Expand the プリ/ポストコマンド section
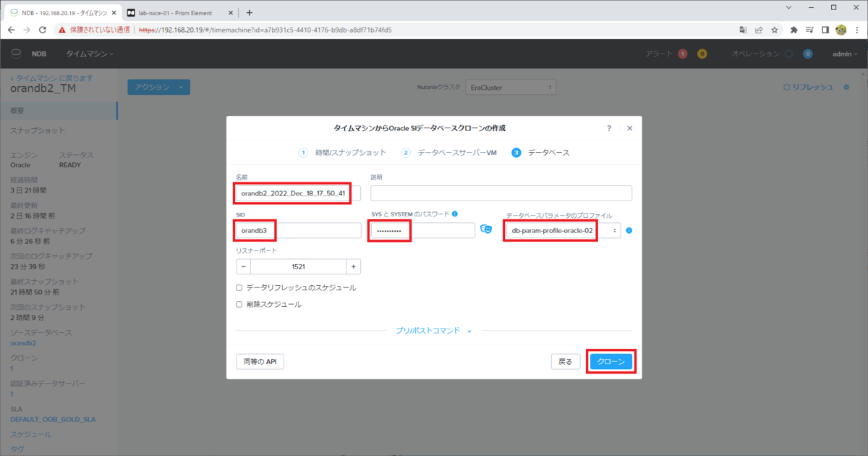The width and height of the screenshot is (868, 456). (x=433, y=330)
